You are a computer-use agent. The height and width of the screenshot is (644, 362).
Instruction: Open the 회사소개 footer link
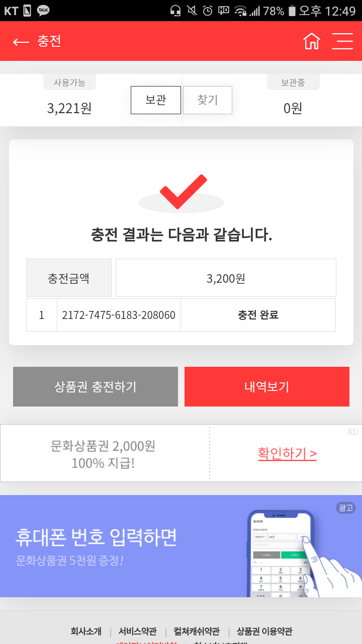[x=86, y=631]
